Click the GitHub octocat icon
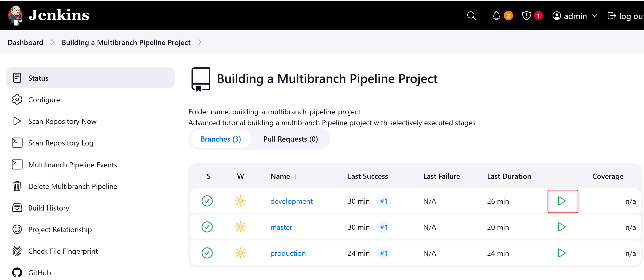This screenshot has width=644, height=280. click(17, 272)
